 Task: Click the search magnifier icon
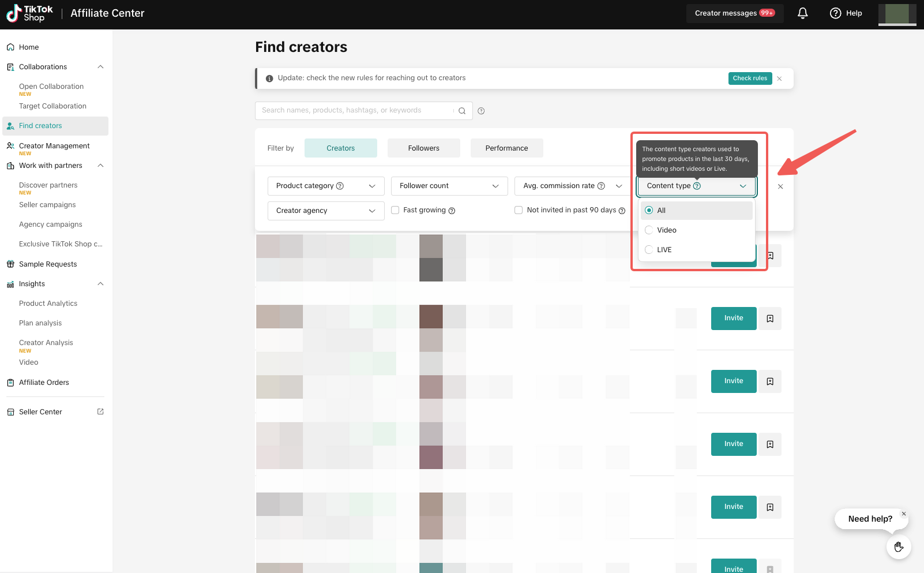point(462,111)
